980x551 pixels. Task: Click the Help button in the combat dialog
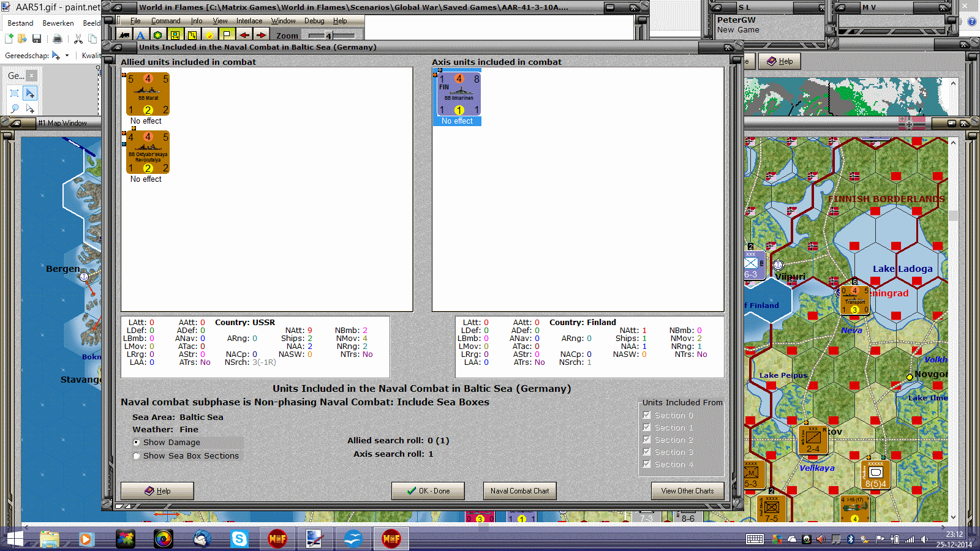(x=157, y=491)
